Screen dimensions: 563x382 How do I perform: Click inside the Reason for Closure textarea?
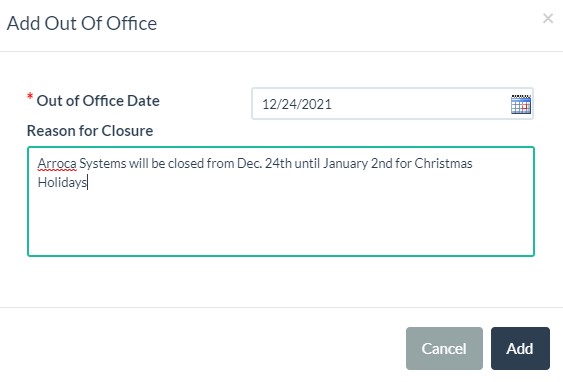pos(281,201)
